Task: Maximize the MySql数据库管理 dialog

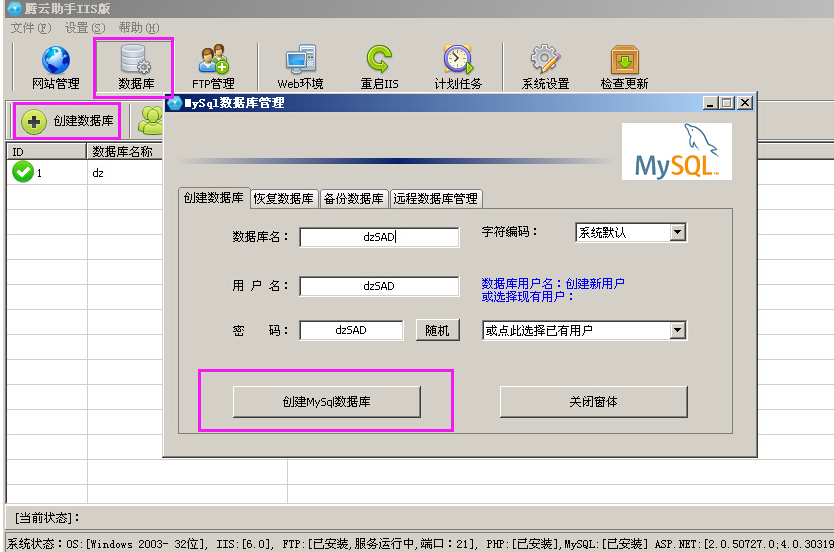Action: (x=727, y=103)
